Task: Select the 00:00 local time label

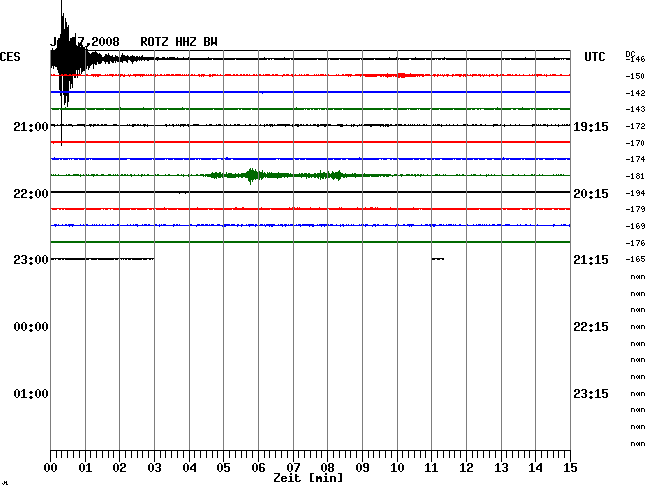Action: coord(31,327)
